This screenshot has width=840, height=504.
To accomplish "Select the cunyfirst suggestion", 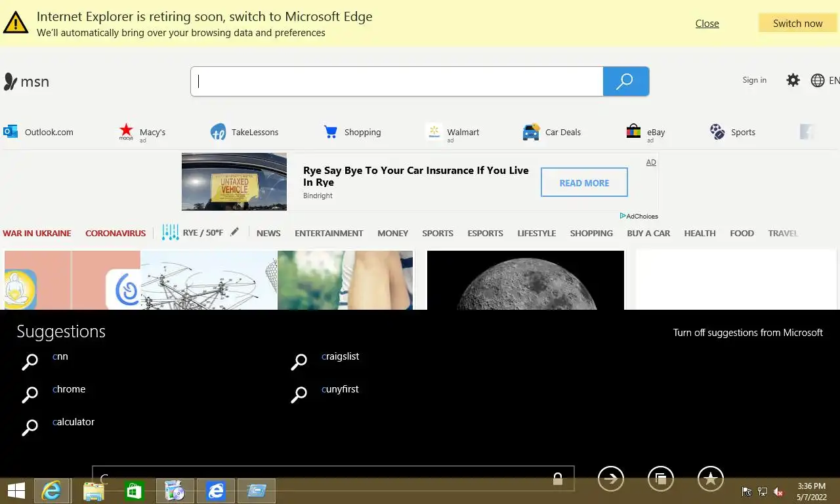I will pos(340,389).
